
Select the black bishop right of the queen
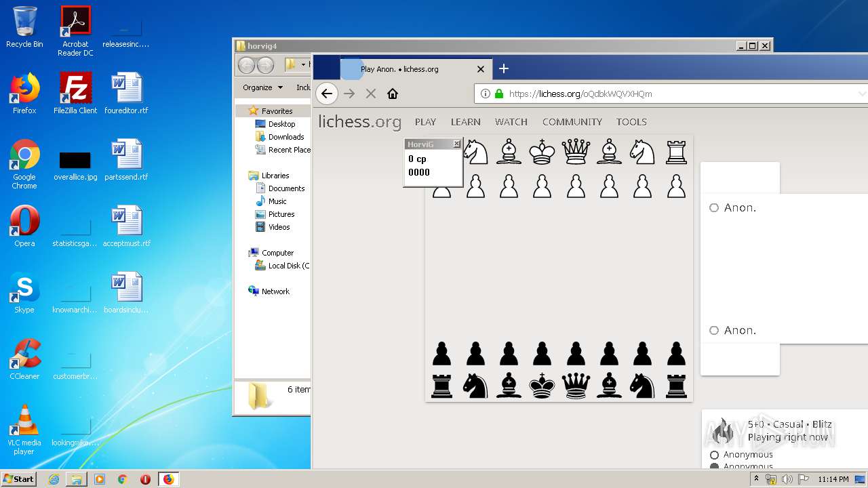tap(609, 386)
